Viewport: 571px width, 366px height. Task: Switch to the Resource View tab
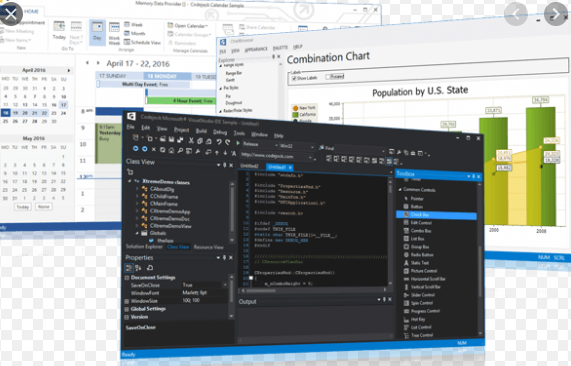tap(208, 247)
